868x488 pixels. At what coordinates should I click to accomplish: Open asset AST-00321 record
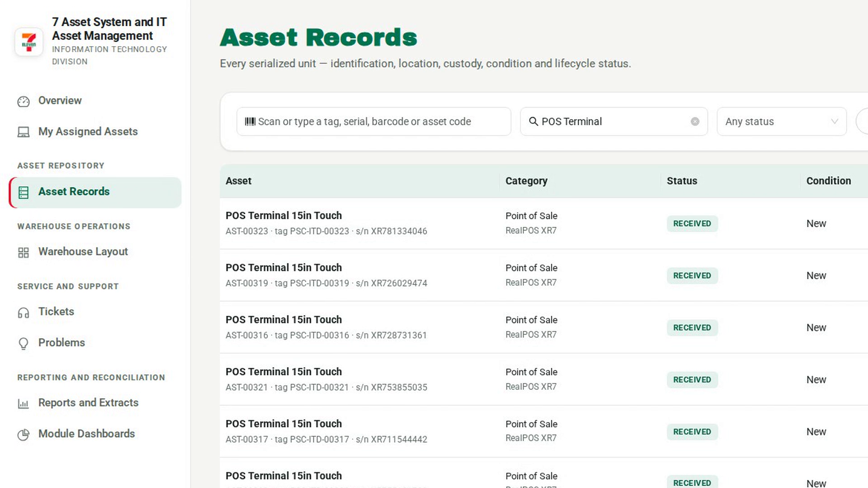[x=283, y=371]
